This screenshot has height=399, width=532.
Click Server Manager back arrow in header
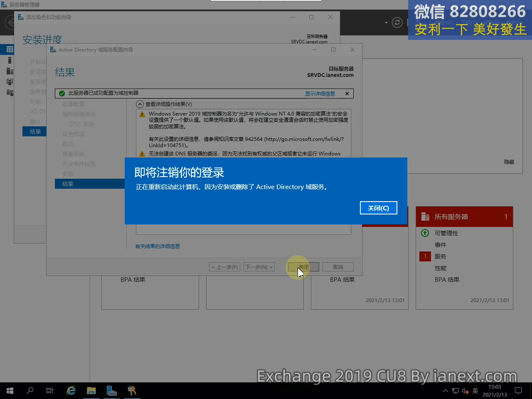tap(9, 22)
